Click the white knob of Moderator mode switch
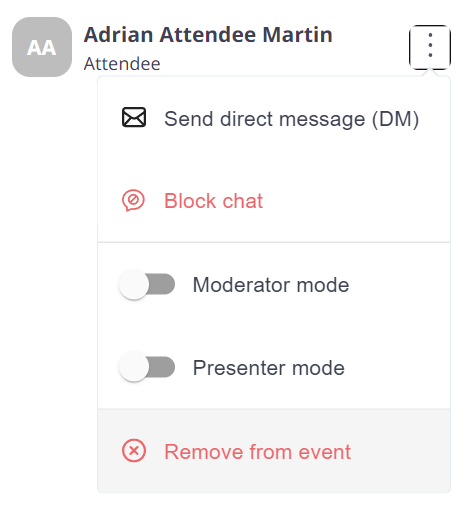This screenshot has width=466, height=511. [x=134, y=284]
